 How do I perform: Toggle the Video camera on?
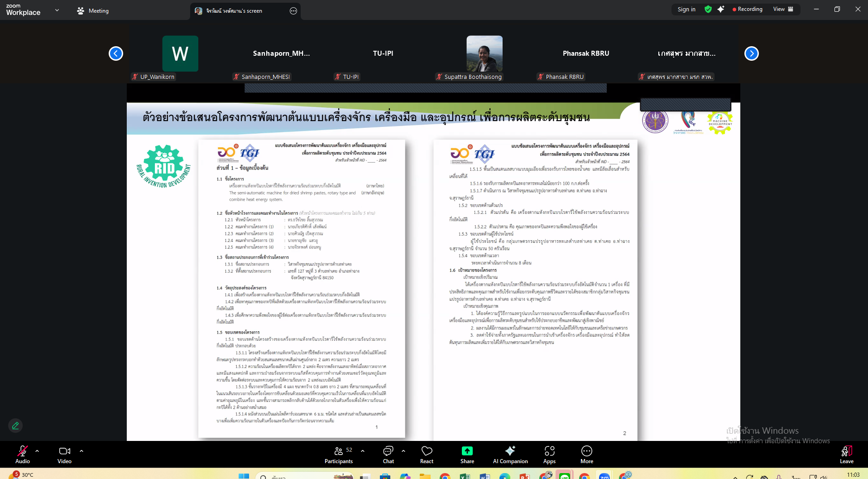click(x=64, y=455)
